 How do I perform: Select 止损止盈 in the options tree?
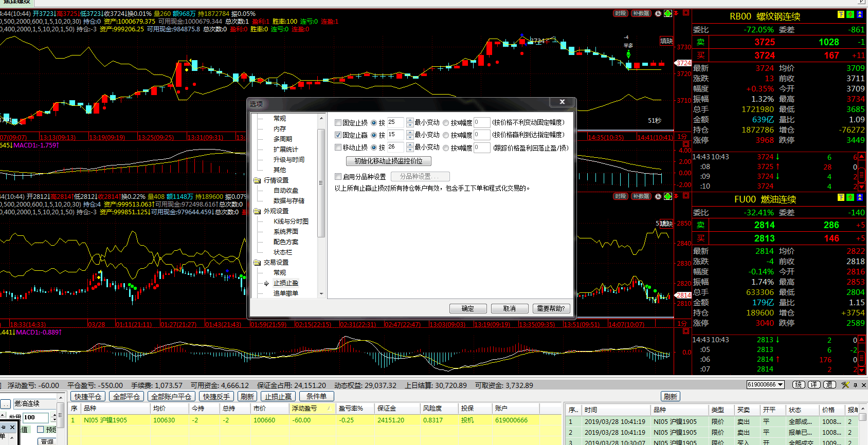coord(285,283)
